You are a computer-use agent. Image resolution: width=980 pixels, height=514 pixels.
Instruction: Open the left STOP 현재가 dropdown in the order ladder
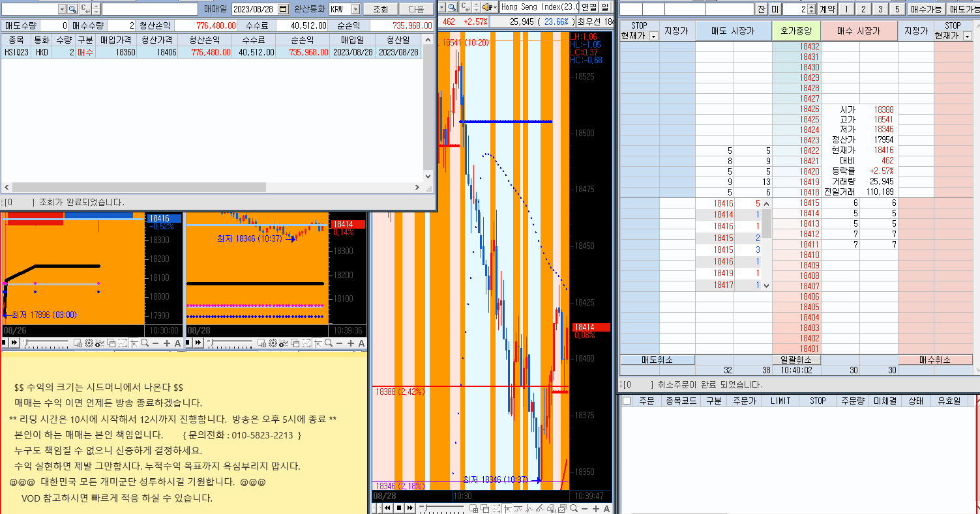(x=654, y=36)
